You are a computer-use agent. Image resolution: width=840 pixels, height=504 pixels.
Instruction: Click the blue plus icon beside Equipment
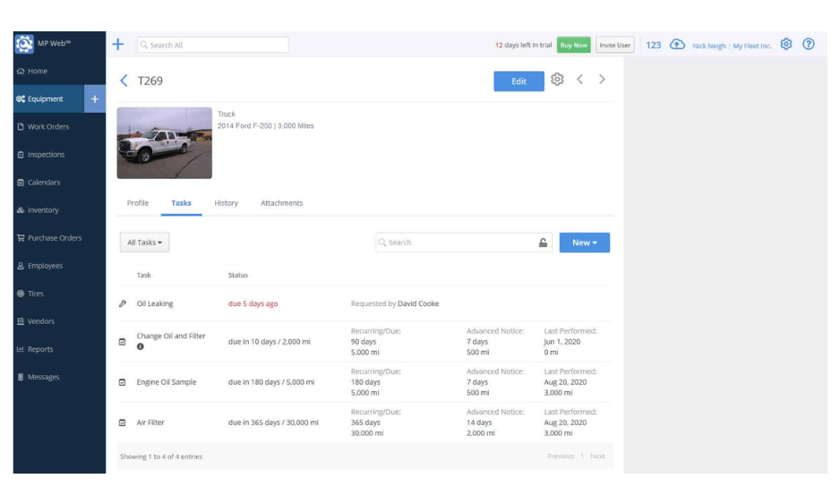[x=95, y=99]
